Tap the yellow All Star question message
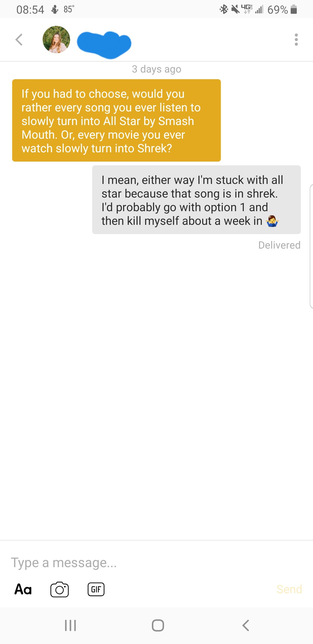 116,120
